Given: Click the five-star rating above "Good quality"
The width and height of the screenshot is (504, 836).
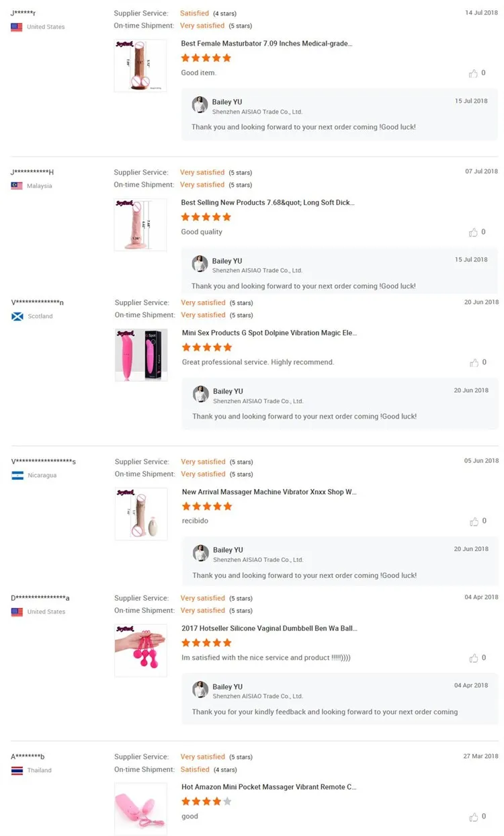Looking at the screenshot, I should 206,217.
